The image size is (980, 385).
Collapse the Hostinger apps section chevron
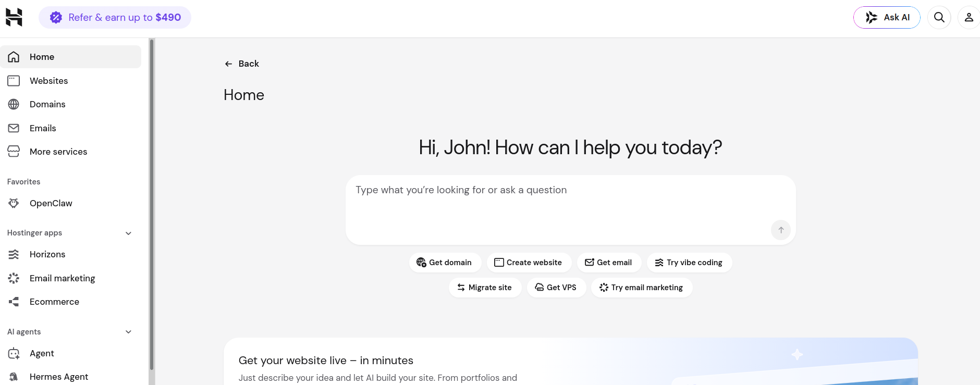(x=129, y=233)
